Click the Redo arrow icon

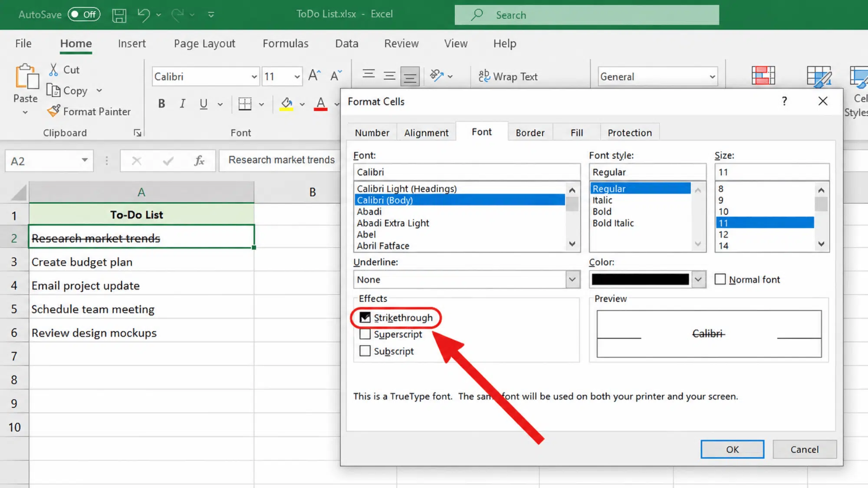coord(177,15)
